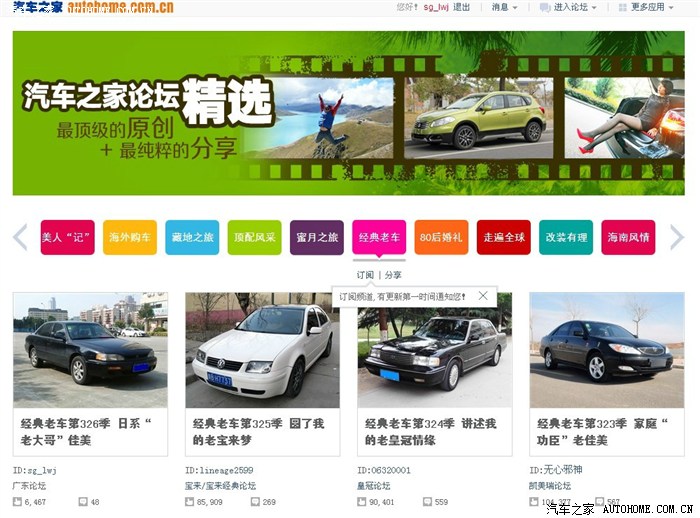The image size is (700, 518).
Task: Click the reply count icon under 06320001 post
Action: pos(428,501)
